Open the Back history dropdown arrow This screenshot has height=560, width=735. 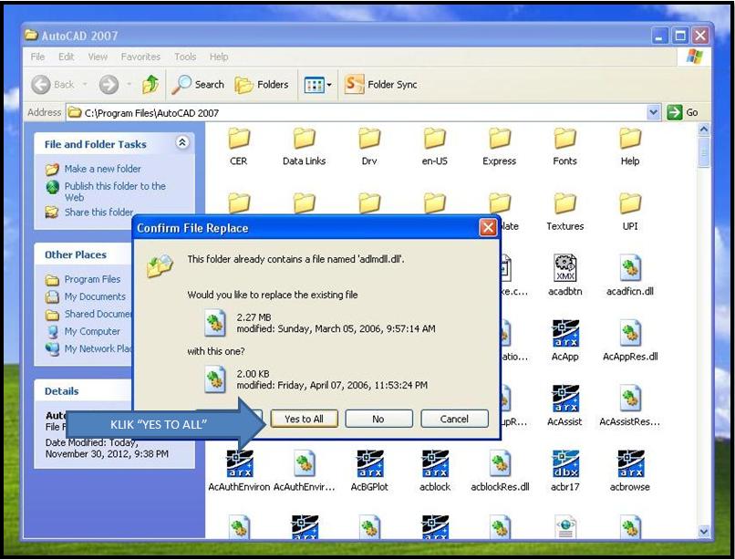[85, 85]
